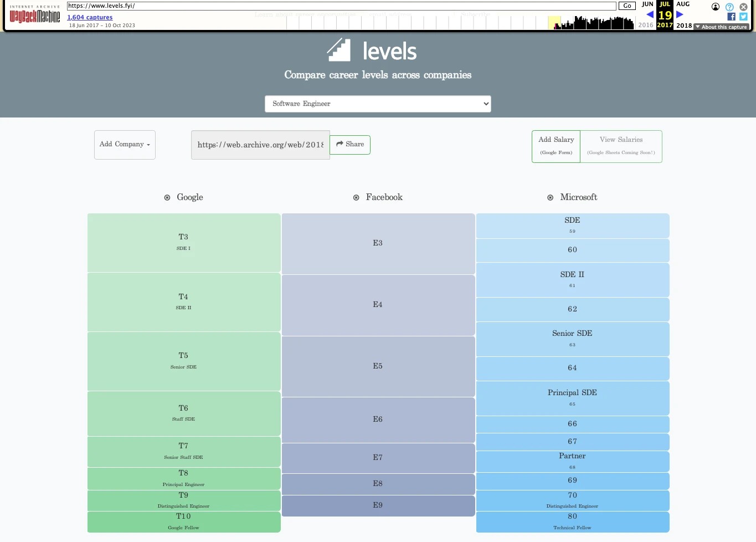Open the Software Engineer role dropdown
Screen dimensions: 756x542
[x=378, y=104]
